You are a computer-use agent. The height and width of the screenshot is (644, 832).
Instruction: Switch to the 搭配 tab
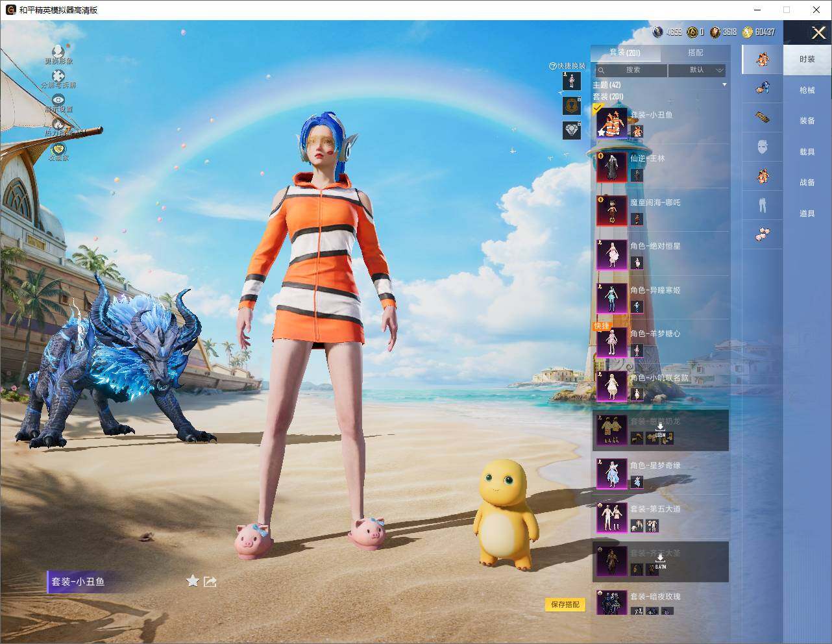click(x=695, y=53)
